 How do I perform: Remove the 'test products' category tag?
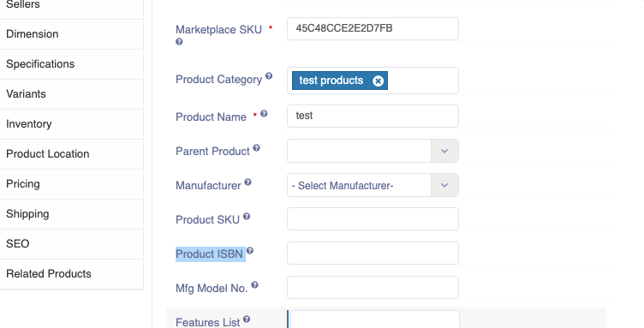(378, 81)
